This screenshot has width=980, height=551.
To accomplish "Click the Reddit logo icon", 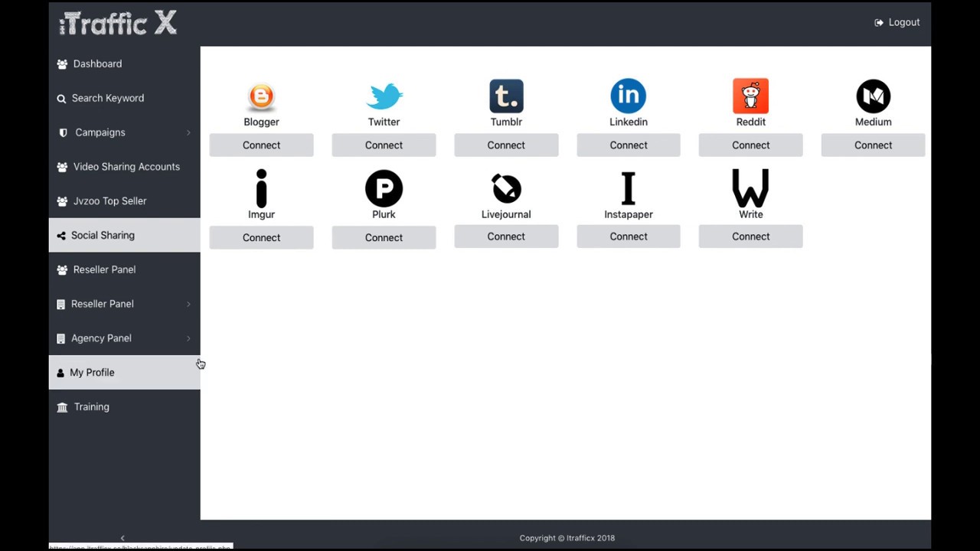I will [x=750, y=96].
